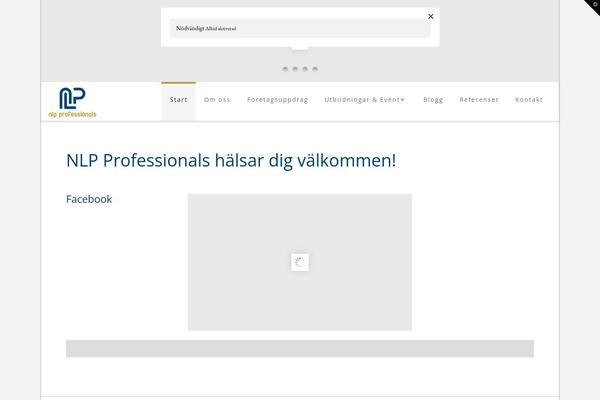600x400 pixels.
Task: Open the Start menu item
Action: pos(178,100)
